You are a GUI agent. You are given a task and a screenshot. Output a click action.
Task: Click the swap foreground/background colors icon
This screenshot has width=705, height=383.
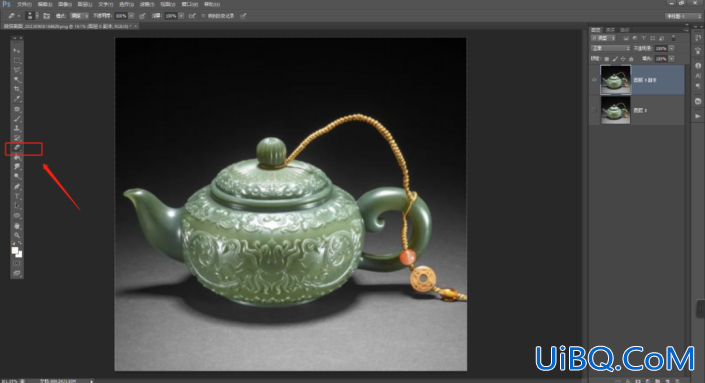coord(20,243)
